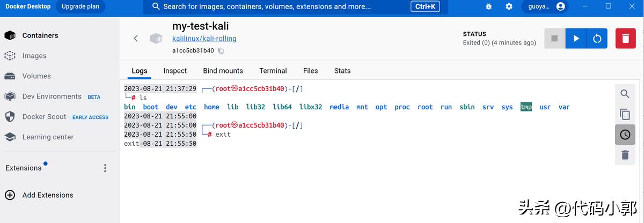Viewport: 644px width, 223px height.
Task: Copy the container ID a1cc5cb31b40
Action: click(x=221, y=51)
